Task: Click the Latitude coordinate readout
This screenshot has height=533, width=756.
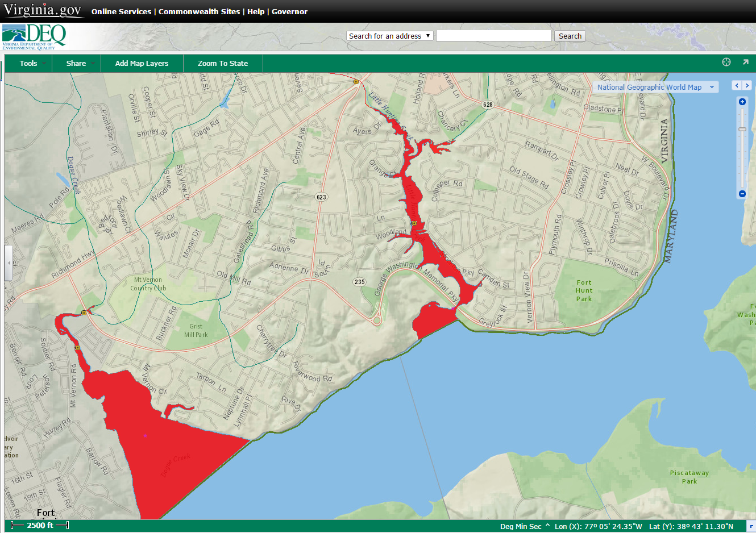Action: [691, 526]
